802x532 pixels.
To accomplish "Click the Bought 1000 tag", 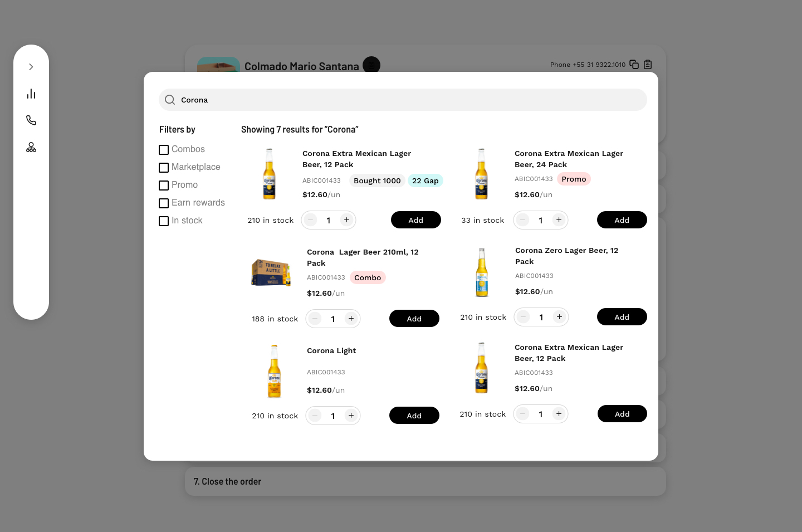I will tap(377, 180).
